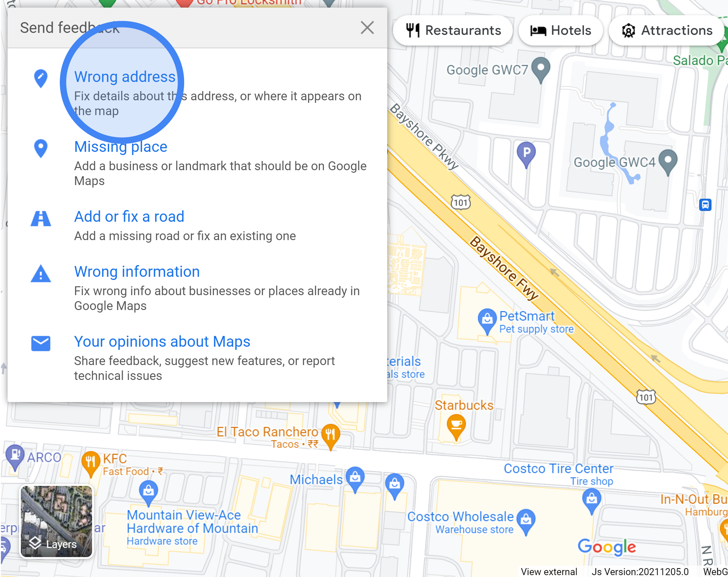Click Add or fix a road link
728x577 pixels.
129,215
